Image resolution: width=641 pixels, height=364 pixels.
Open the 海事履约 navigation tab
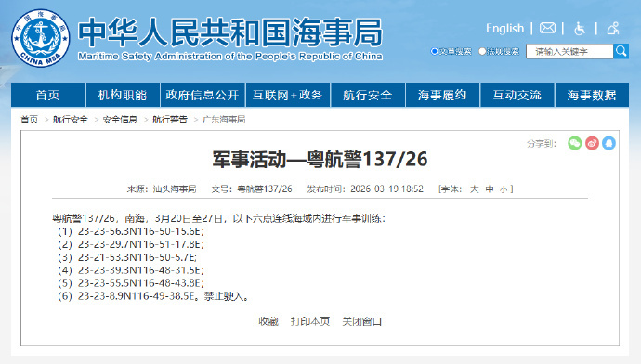(442, 95)
